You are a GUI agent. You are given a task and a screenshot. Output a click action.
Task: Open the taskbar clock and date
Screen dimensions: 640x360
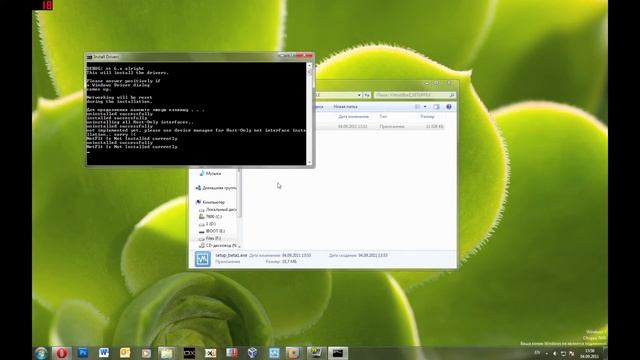click(589, 353)
